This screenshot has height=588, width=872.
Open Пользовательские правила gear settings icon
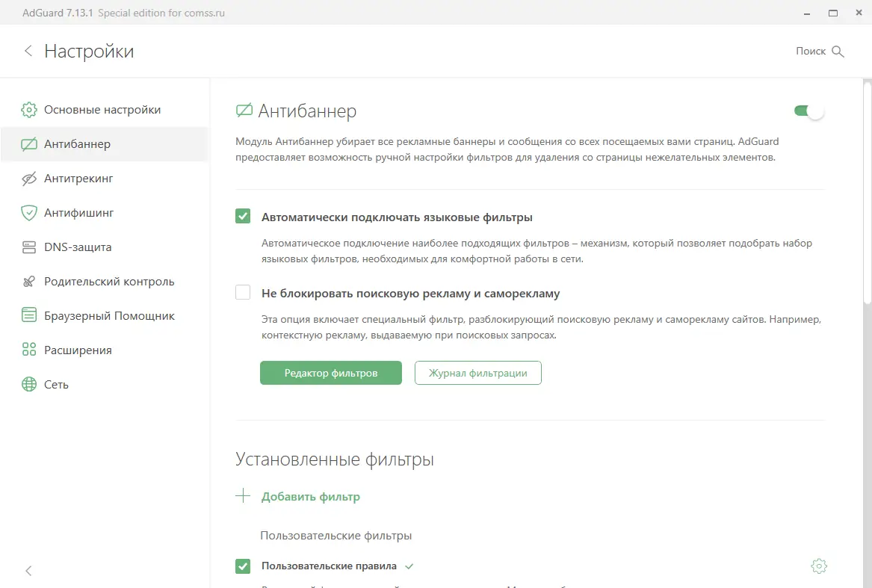[x=819, y=566]
